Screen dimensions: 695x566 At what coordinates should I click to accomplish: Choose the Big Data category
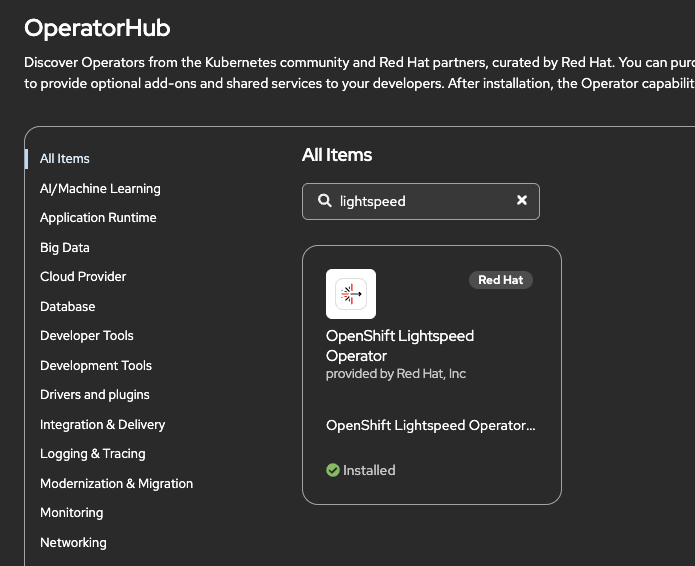coord(65,247)
